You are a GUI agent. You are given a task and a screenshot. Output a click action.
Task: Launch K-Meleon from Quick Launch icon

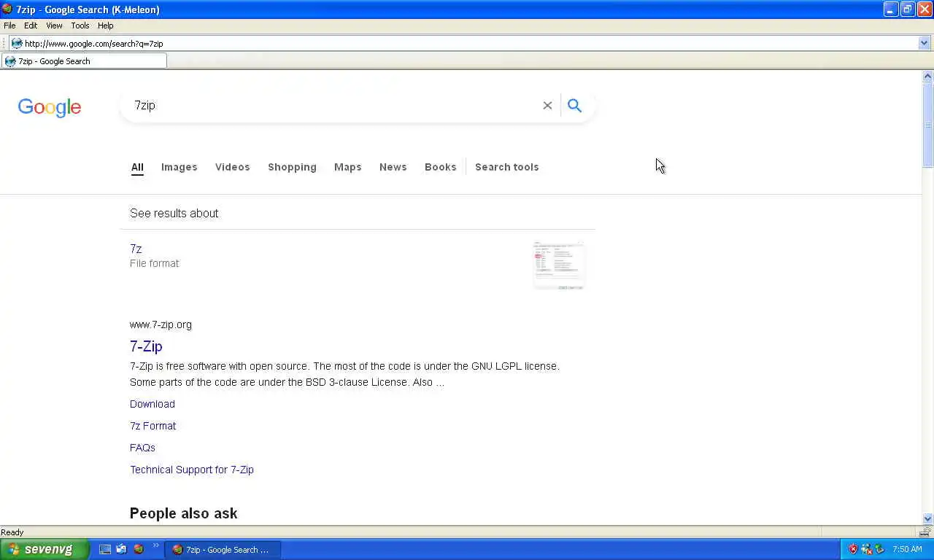(139, 550)
